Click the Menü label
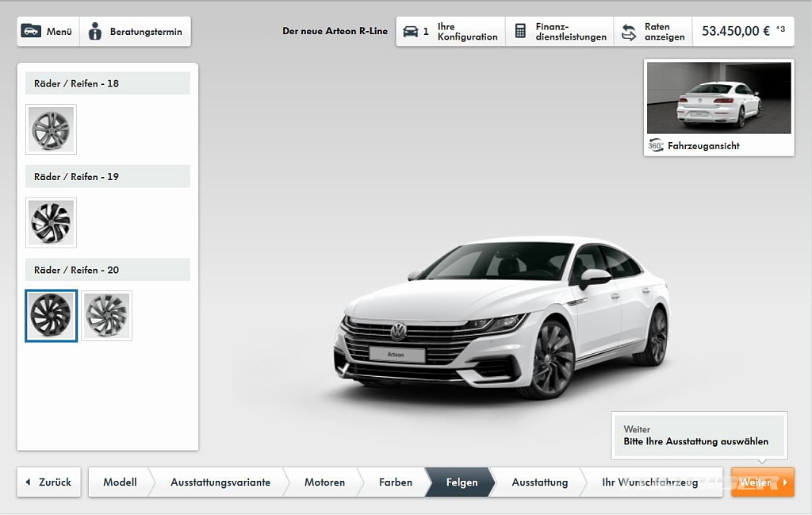This screenshot has height=515, width=812. pos(59,32)
